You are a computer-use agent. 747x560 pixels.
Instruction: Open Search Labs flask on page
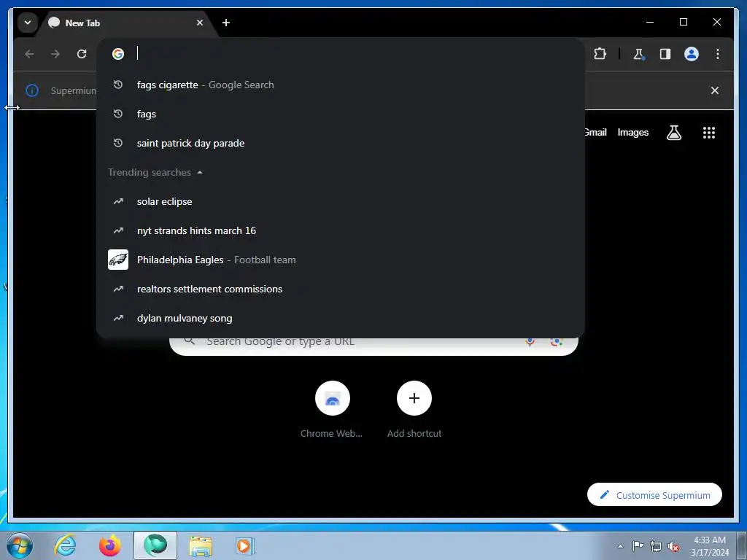pos(673,133)
